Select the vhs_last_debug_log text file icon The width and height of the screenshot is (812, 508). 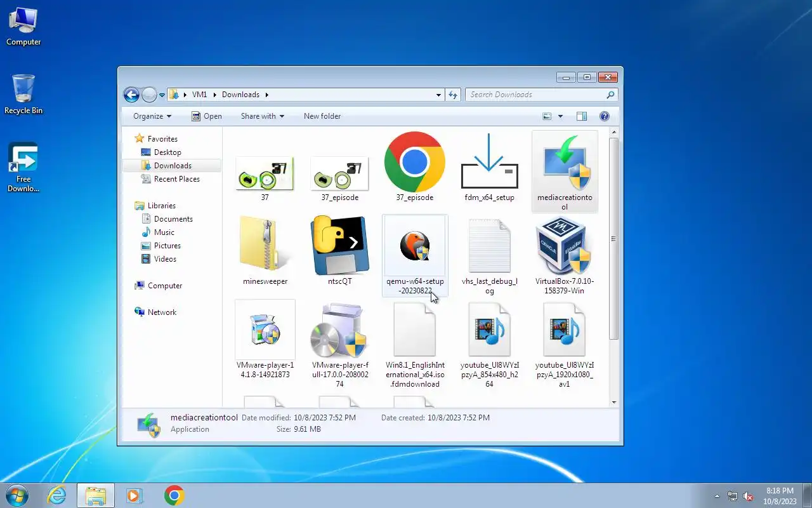tap(489, 246)
